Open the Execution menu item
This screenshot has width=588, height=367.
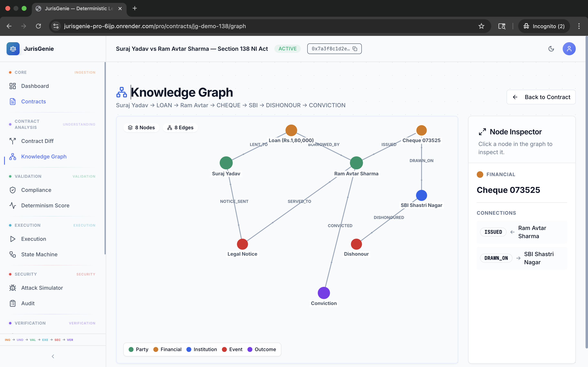click(33, 239)
